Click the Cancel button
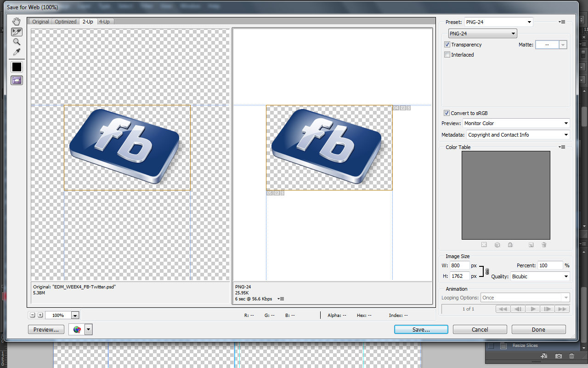This screenshot has height=368, width=588. tap(480, 329)
